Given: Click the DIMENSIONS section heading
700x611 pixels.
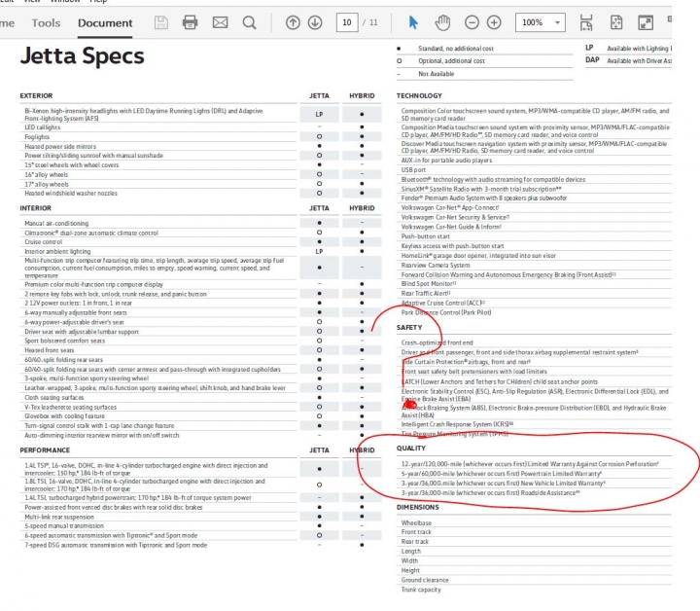Looking at the screenshot, I should (417, 507).
